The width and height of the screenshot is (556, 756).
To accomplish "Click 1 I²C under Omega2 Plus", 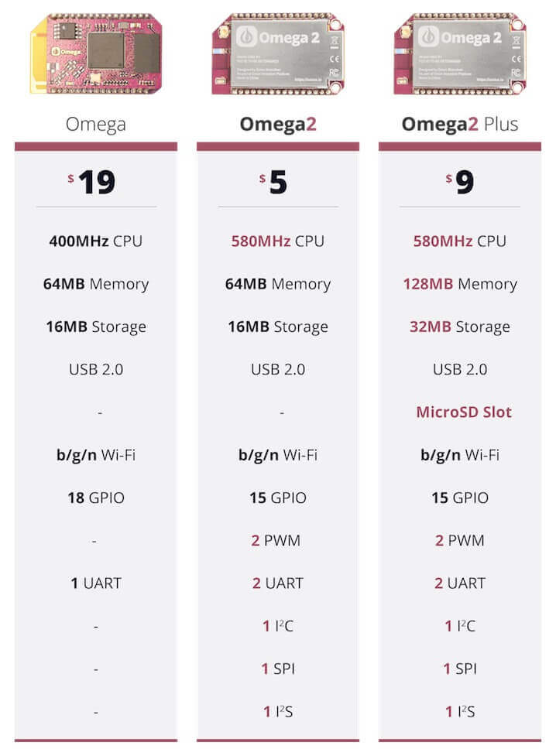I will (x=460, y=626).
